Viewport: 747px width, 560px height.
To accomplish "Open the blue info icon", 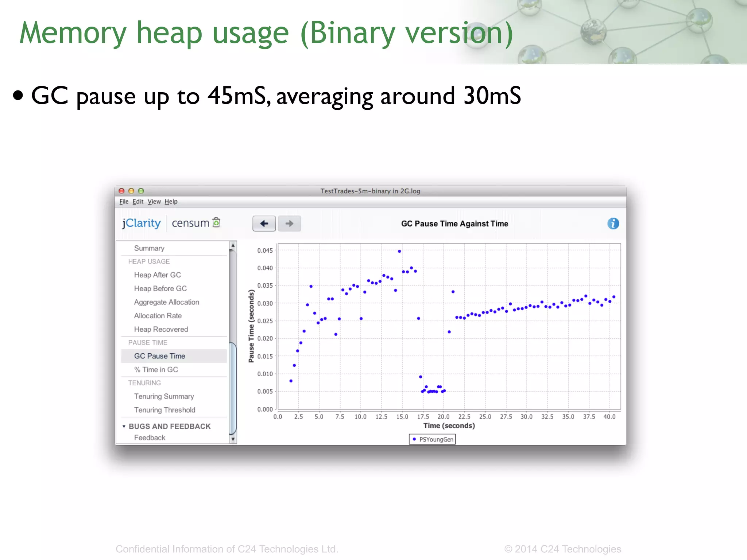I will pyautogui.click(x=613, y=223).
